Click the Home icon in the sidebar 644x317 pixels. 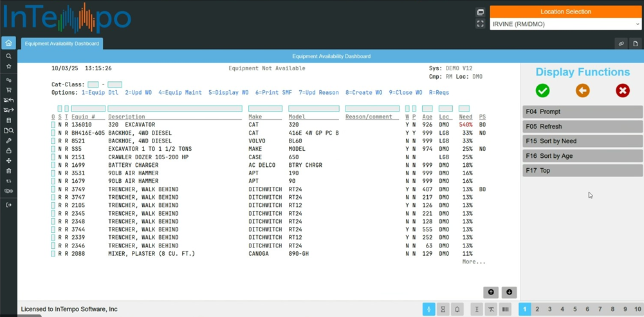(x=8, y=43)
